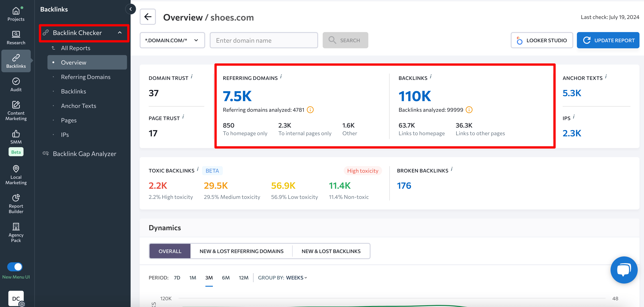Open Backlinks submenu item

click(73, 91)
